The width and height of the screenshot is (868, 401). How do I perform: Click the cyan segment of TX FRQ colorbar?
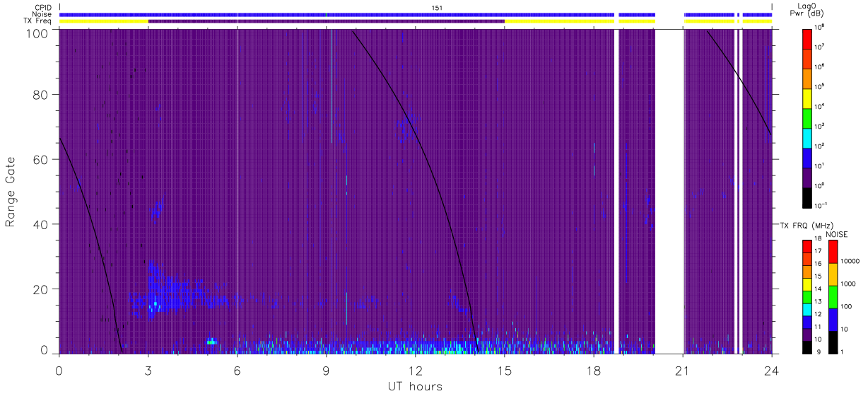click(x=807, y=308)
